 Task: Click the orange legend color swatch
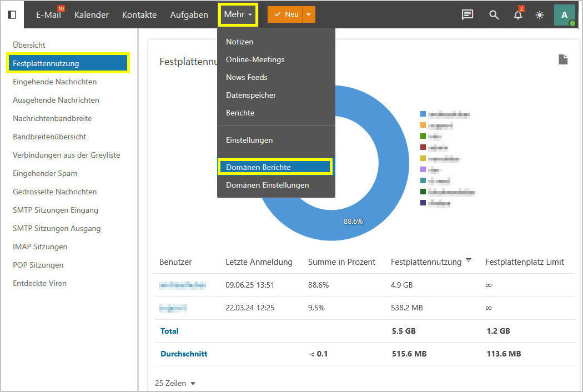coord(423,125)
